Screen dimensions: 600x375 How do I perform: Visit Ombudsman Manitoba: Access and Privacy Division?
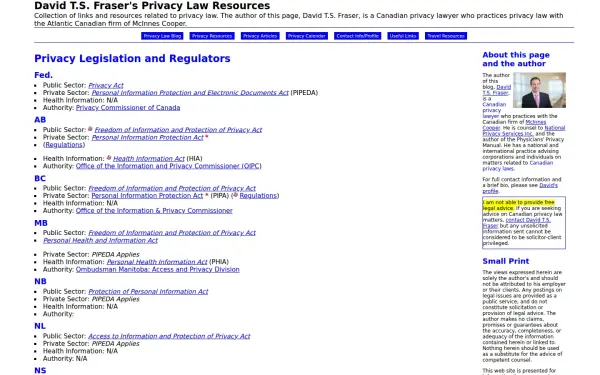point(158,269)
